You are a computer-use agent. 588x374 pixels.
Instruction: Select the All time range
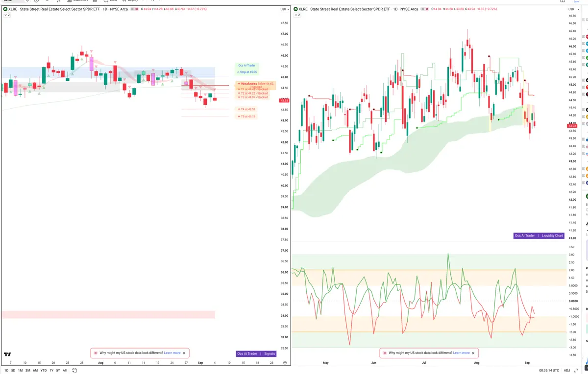[65, 371]
